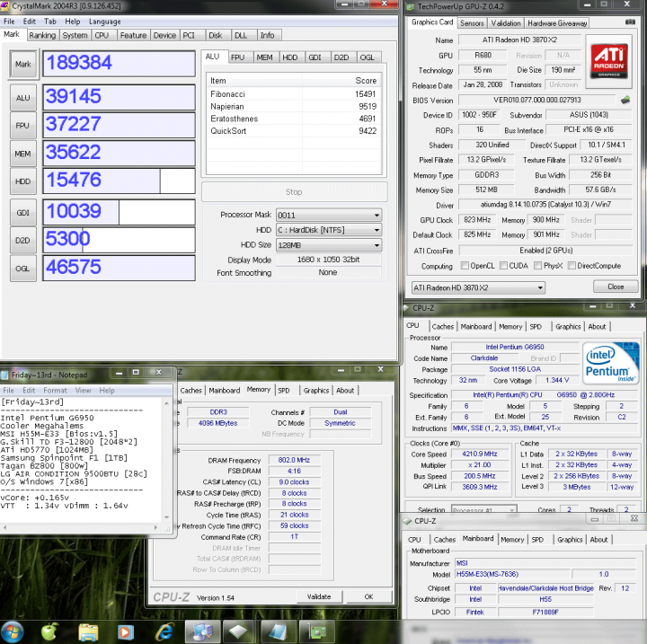Launch Internet Explorer from taskbar
Viewport: 647px width, 644px height.
coord(164,632)
